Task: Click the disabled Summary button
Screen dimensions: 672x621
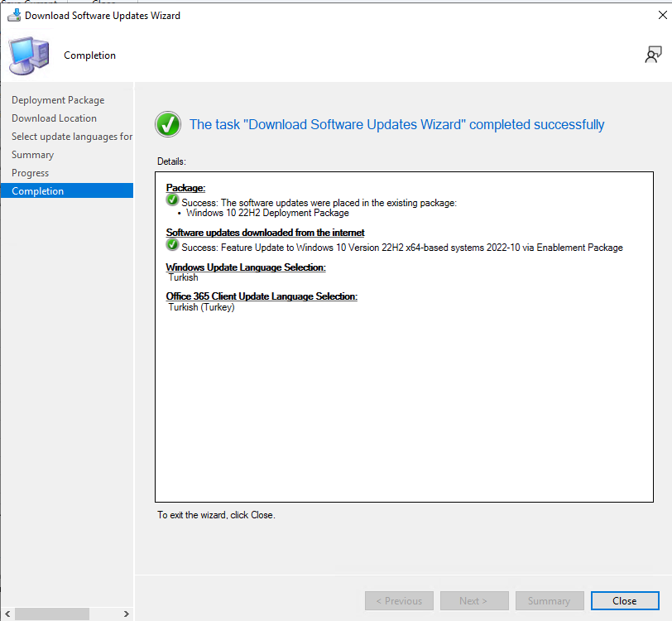Action: pyautogui.click(x=550, y=601)
